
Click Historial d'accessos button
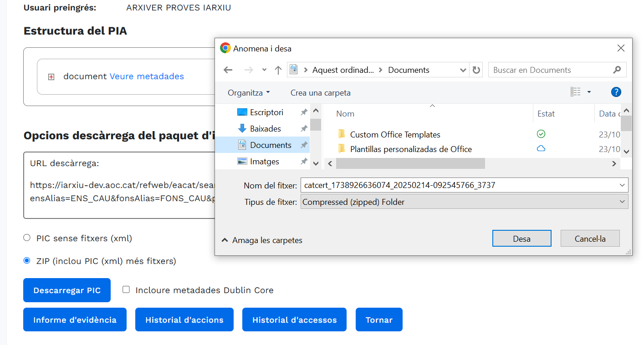pyautogui.click(x=294, y=320)
